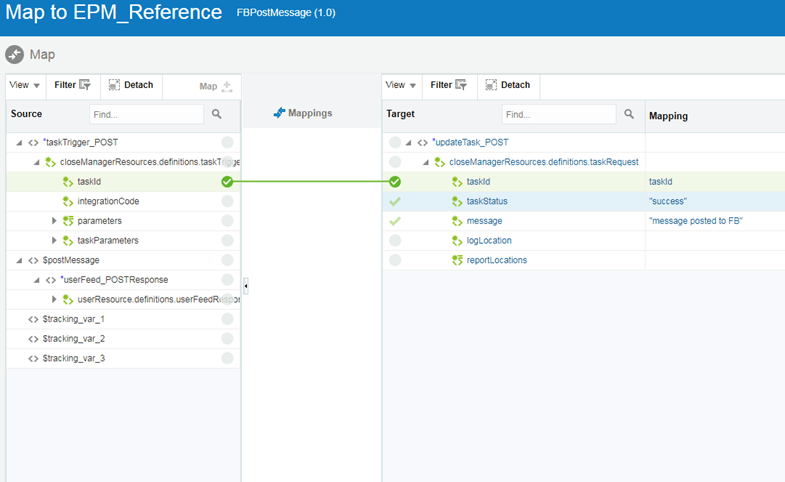
Task: Click FBPostMessage (1.0) title text
Action: pos(286,13)
